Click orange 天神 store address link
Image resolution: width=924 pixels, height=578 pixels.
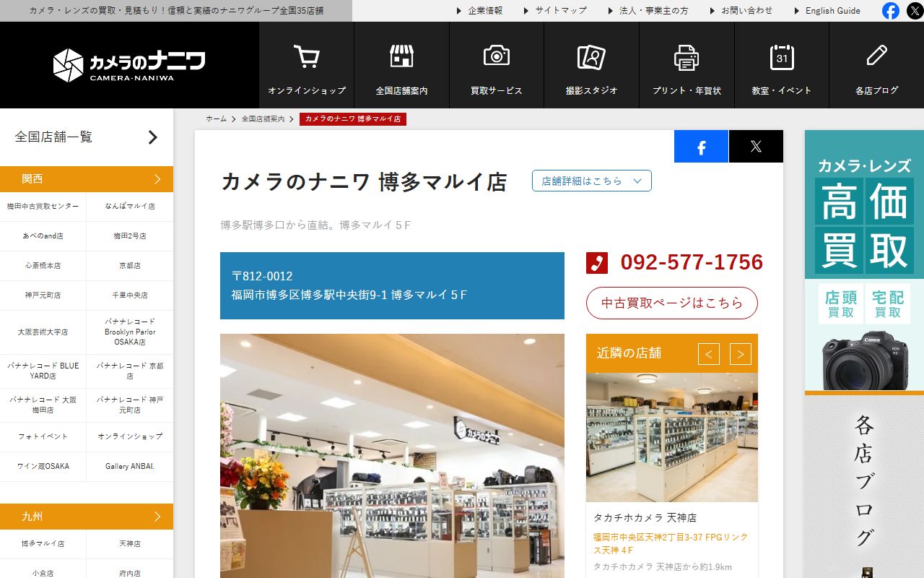[671, 543]
